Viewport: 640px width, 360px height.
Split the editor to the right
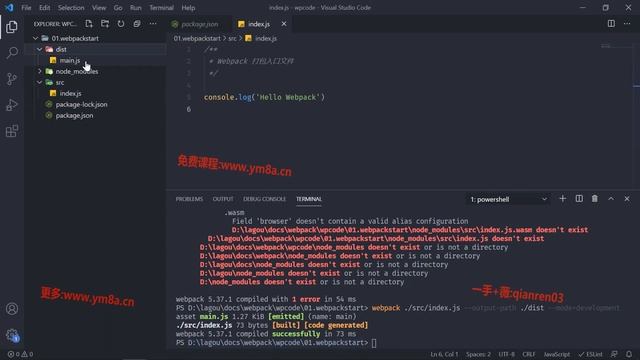611,24
